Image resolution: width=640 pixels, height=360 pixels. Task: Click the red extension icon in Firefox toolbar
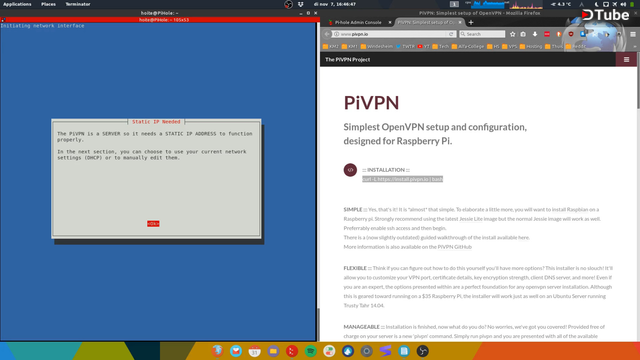click(x=547, y=34)
